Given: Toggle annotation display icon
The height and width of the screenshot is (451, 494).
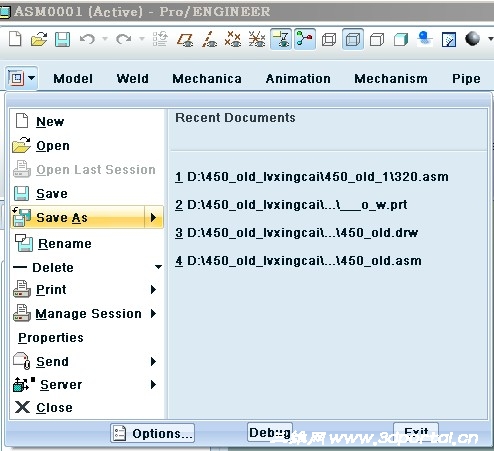Looking at the screenshot, I should point(281,39).
